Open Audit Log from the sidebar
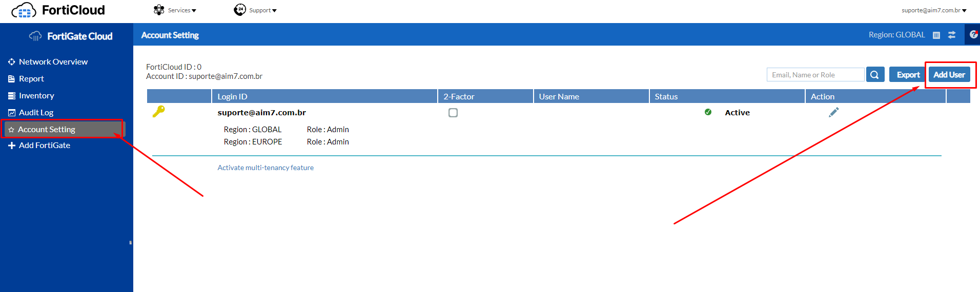 [x=36, y=112]
